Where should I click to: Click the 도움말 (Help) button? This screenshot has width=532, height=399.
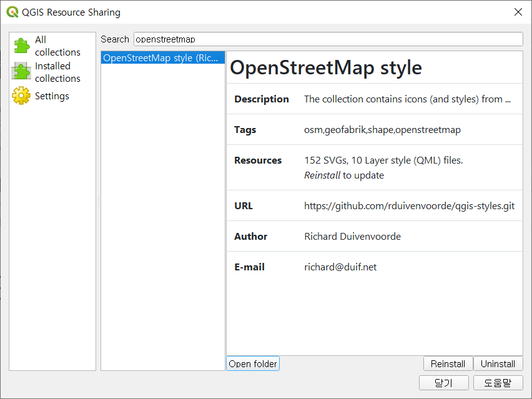coord(498,383)
